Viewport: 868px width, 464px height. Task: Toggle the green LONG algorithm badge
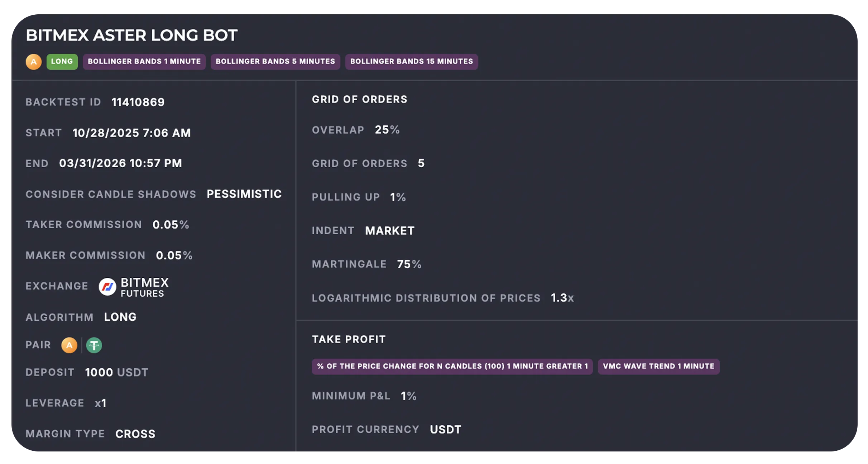(62, 61)
